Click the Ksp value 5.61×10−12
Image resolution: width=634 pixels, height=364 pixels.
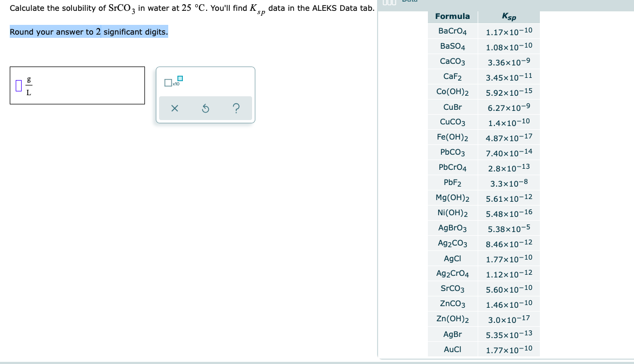click(x=509, y=198)
